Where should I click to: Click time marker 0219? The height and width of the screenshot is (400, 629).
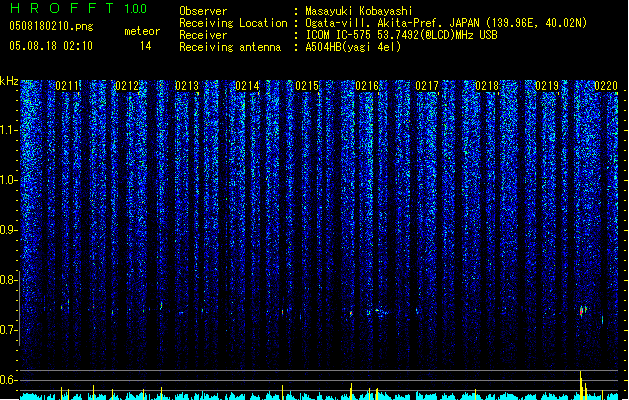point(547,86)
